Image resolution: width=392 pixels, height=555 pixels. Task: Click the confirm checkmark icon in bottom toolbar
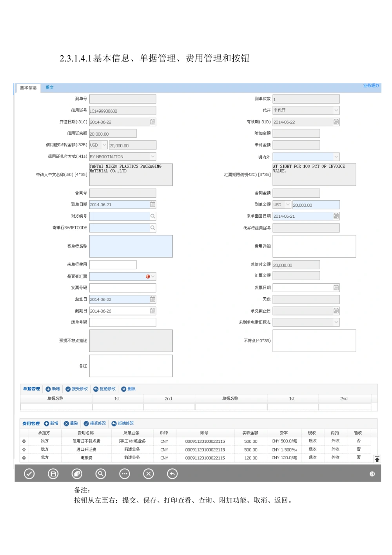[29, 474]
